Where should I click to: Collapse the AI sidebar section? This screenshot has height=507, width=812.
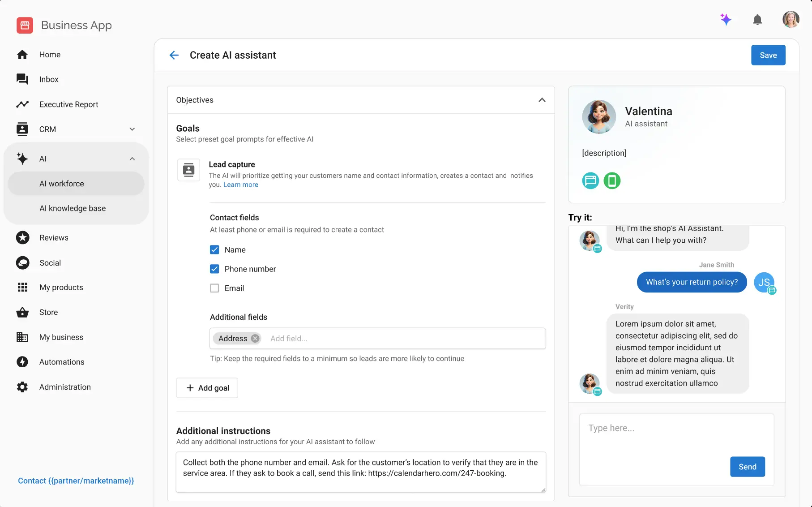click(x=132, y=159)
